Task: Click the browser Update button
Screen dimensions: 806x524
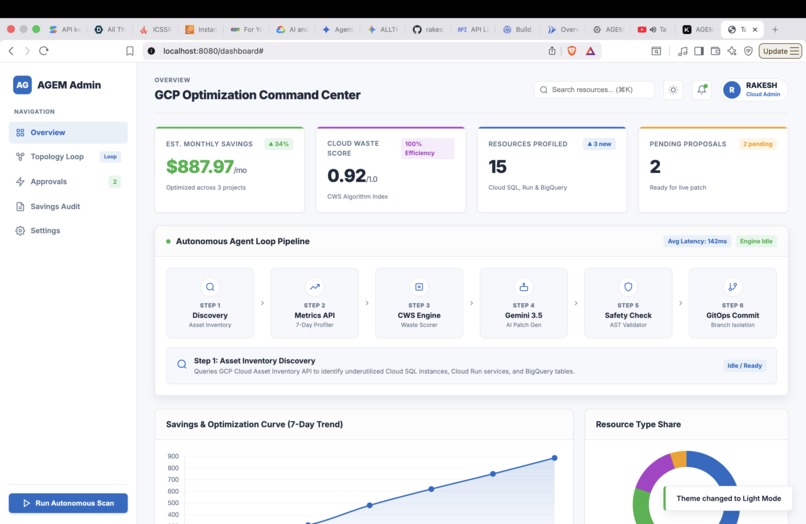Action: (x=780, y=51)
